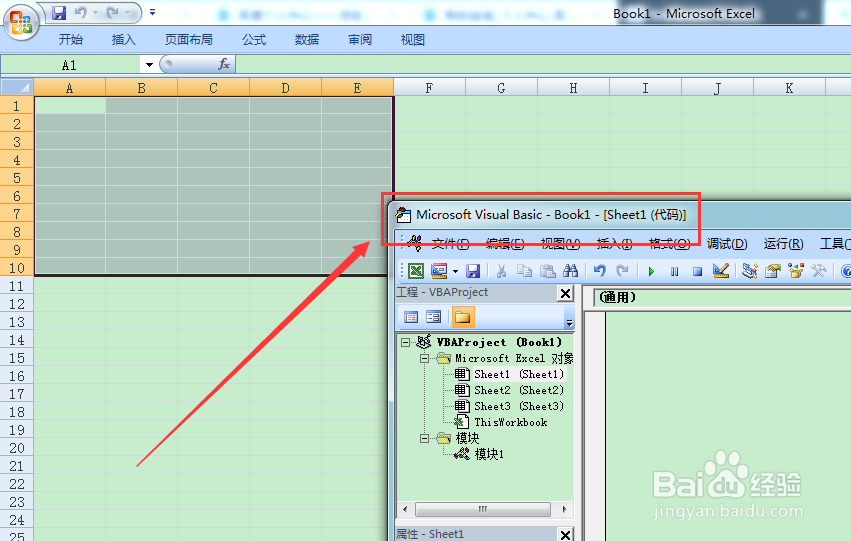Open the 调试(D) menu in Visual Basic

pos(727,244)
